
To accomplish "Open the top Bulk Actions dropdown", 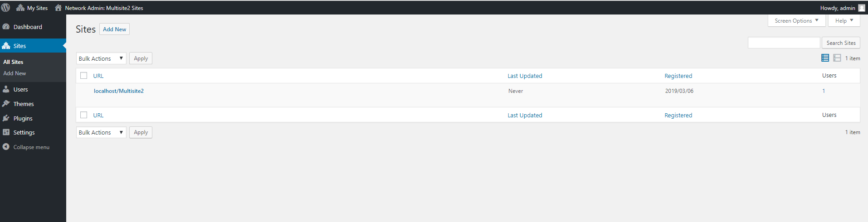I will tap(101, 58).
